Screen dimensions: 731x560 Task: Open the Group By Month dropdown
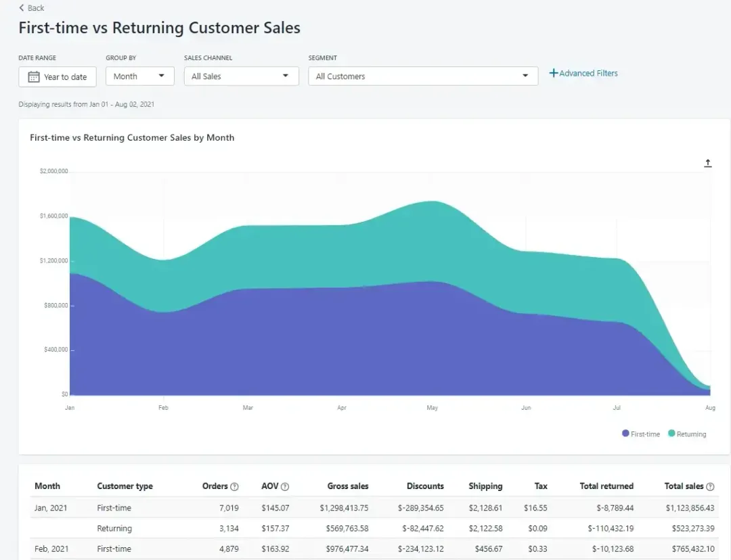coord(140,76)
